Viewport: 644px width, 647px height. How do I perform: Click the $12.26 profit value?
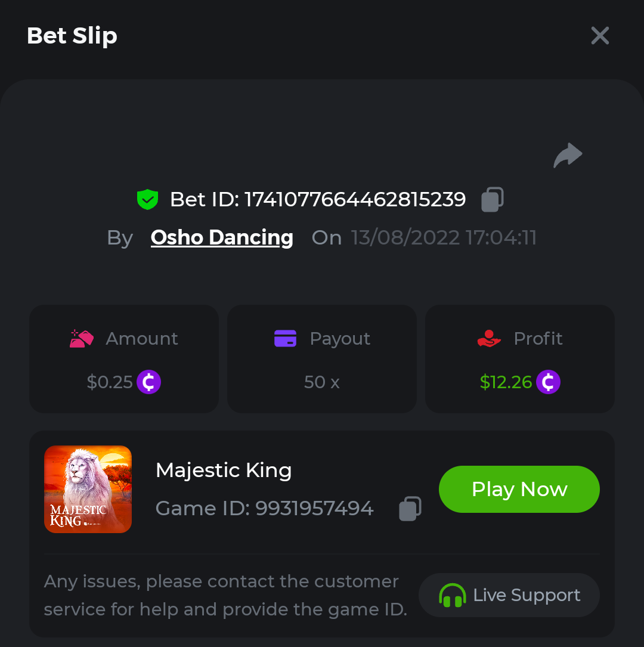(506, 382)
